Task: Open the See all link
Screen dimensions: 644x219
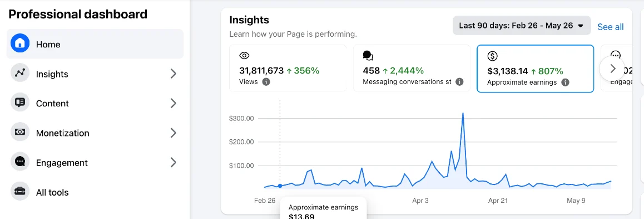Action: (610, 27)
